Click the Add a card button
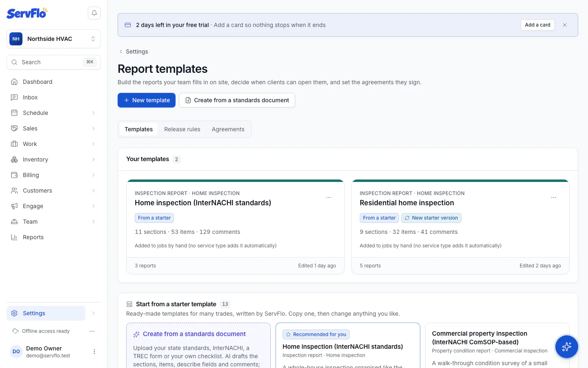The width and height of the screenshot is (588, 368). click(x=537, y=25)
